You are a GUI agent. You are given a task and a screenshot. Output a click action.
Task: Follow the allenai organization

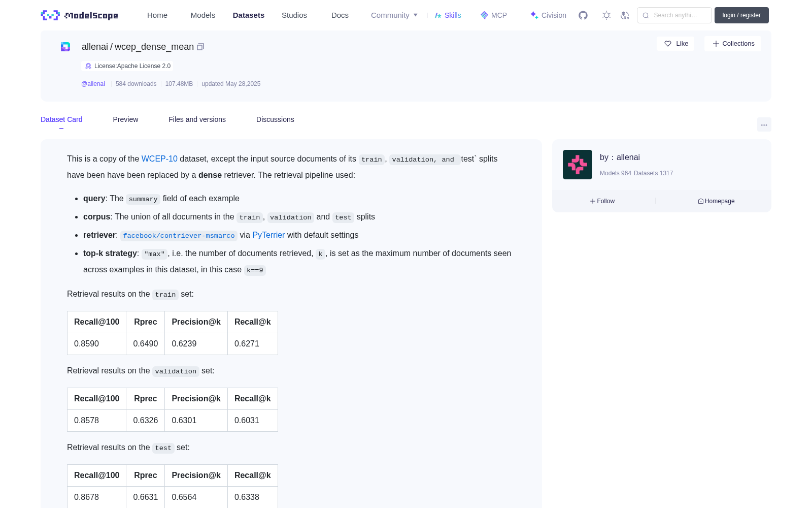(602, 201)
